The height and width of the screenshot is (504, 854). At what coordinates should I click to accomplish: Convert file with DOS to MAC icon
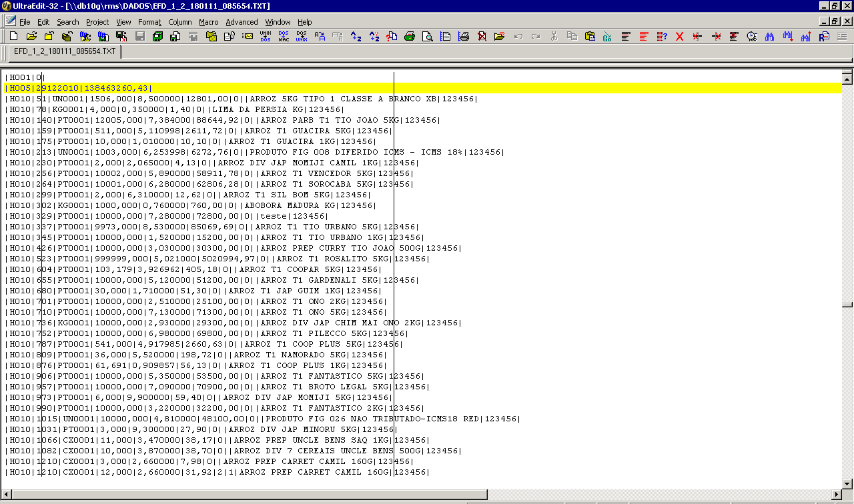pyautogui.click(x=284, y=36)
